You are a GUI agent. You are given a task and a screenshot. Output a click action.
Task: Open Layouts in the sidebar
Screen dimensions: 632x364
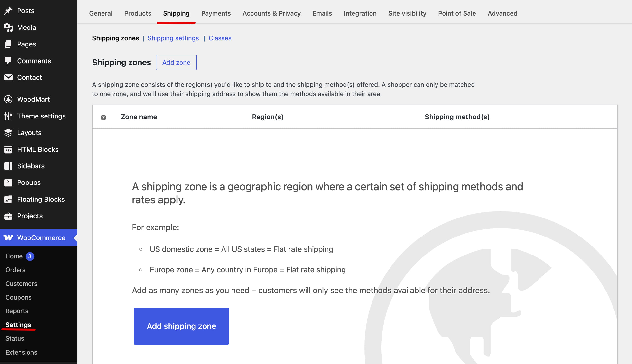[39, 133]
